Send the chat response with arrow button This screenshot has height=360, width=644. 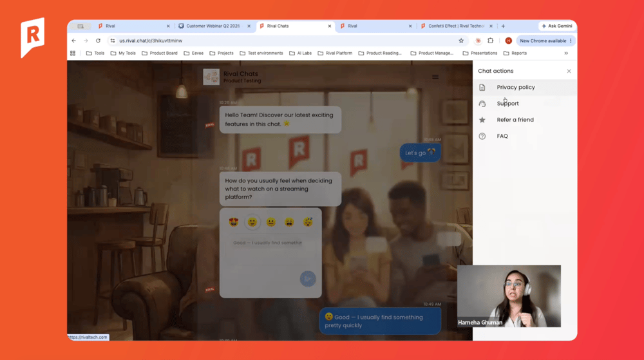coord(308,279)
